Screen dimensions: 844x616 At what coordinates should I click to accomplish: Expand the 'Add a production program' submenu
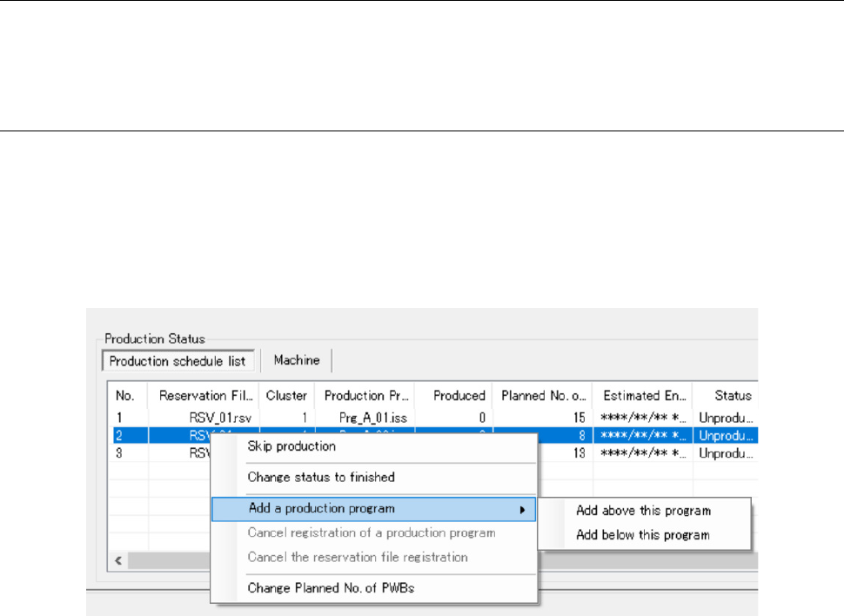click(321, 509)
